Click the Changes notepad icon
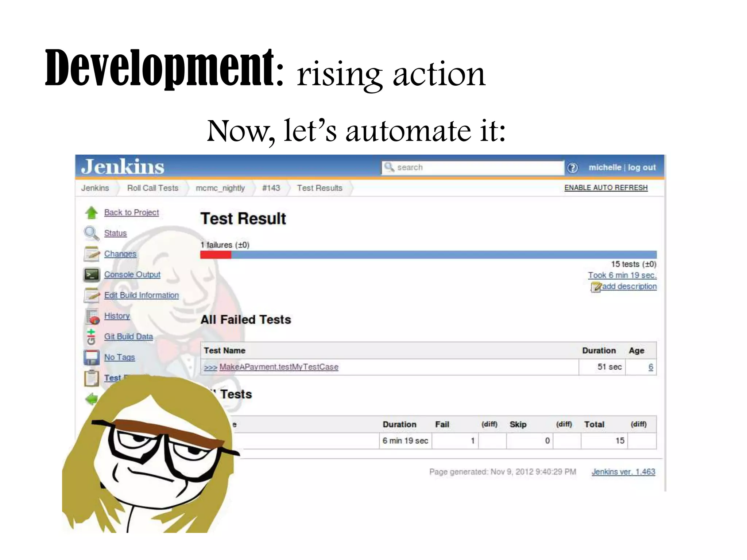This screenshot has width=747, height=560. click(91, 254)
